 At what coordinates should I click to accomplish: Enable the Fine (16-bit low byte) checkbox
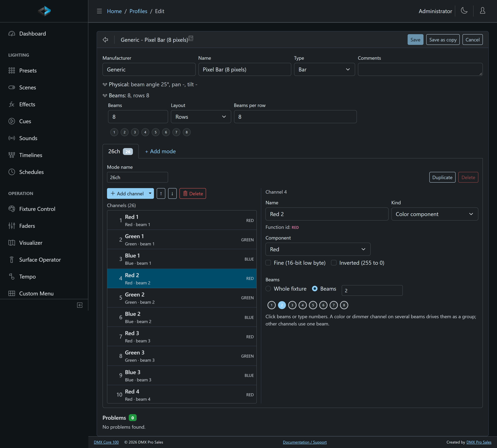pyautogui.click(x=268, y=263)
